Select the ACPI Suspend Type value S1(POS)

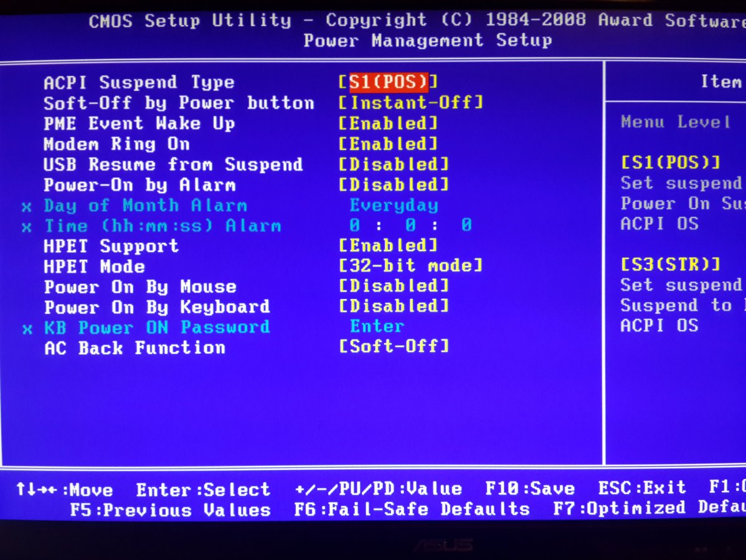(389, 82)
